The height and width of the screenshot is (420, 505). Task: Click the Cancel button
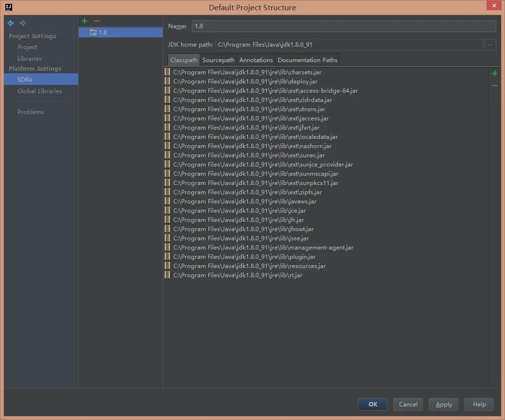[x=408, y=404]
